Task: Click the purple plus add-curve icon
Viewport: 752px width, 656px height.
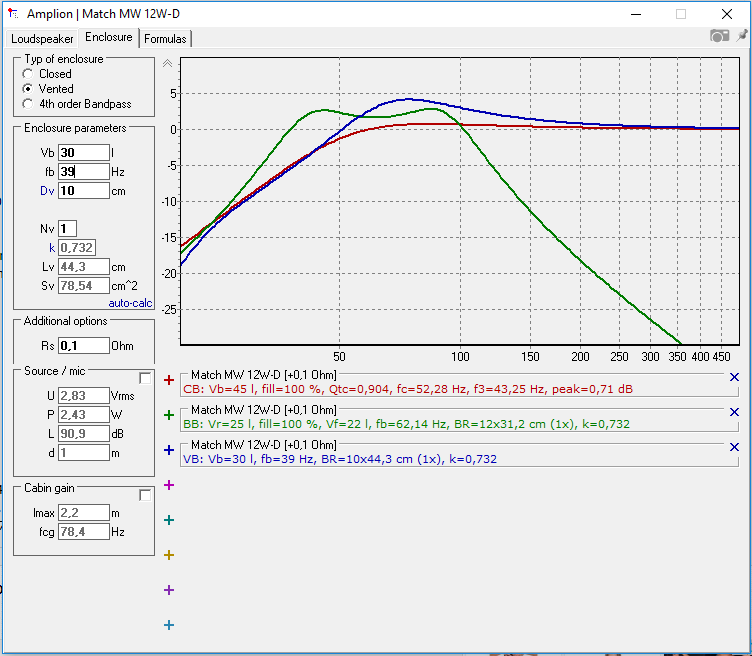Action: (x=169, y=590)
